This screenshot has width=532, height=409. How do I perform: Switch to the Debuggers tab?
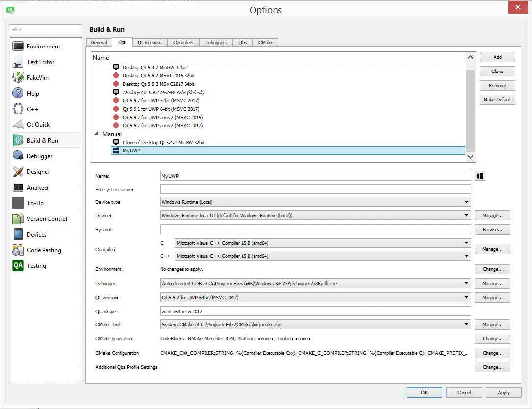point(216,43)
